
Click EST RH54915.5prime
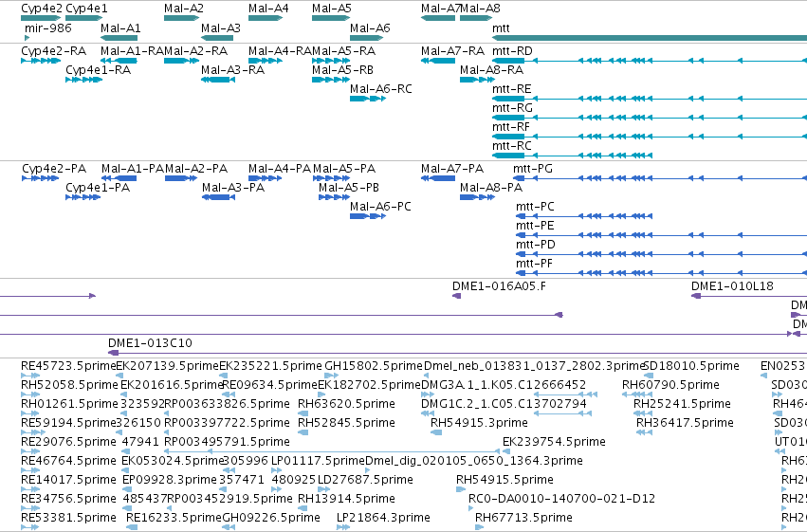click(x=461, y=489)
